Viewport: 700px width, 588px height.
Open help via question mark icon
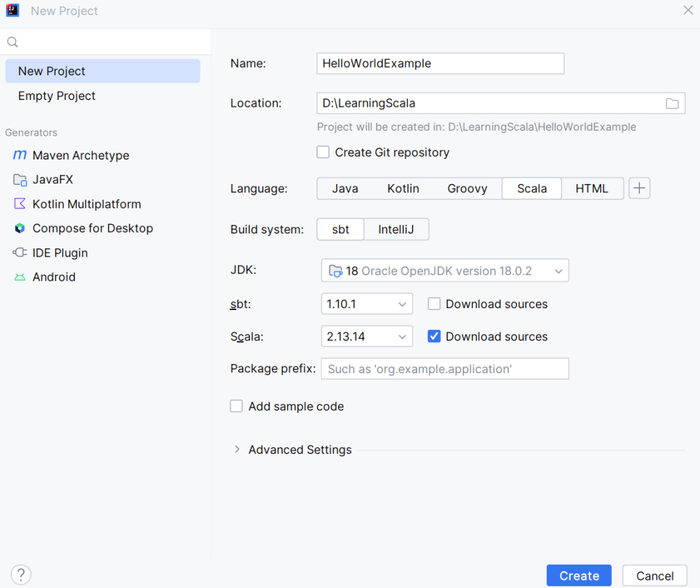click(21, 574)
